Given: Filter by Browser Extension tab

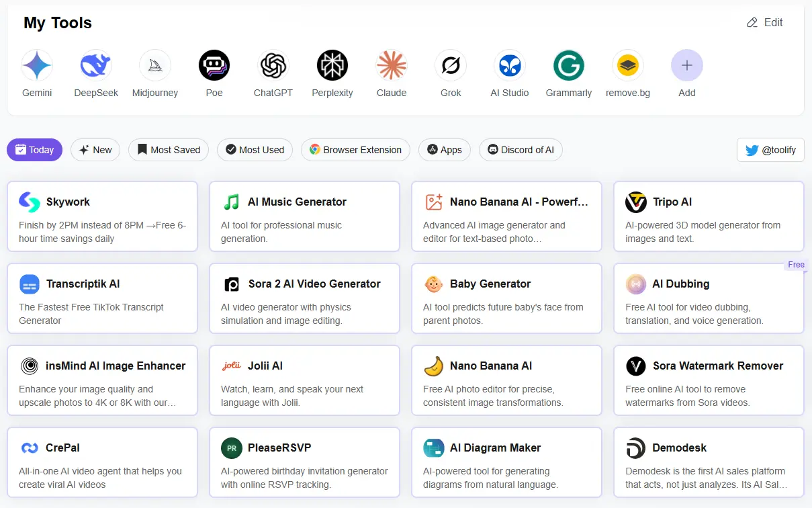Looking at the screenshot, I should (x=355, y=150).
